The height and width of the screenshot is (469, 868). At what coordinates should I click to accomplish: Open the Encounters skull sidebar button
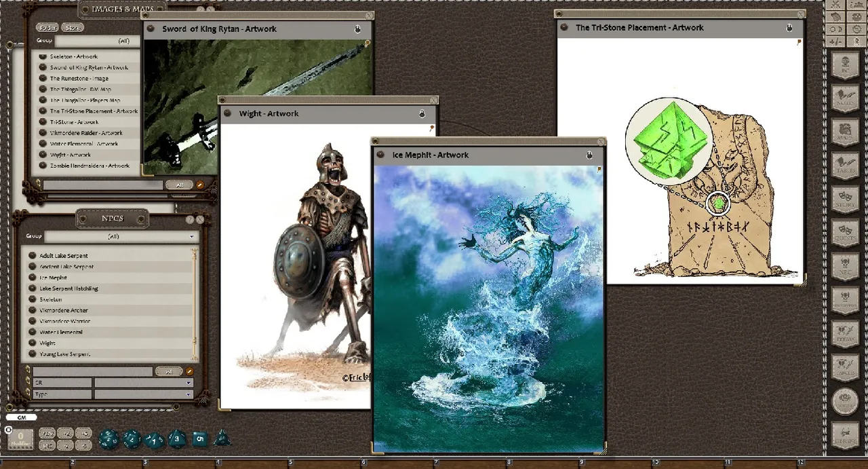pos(845,299)
